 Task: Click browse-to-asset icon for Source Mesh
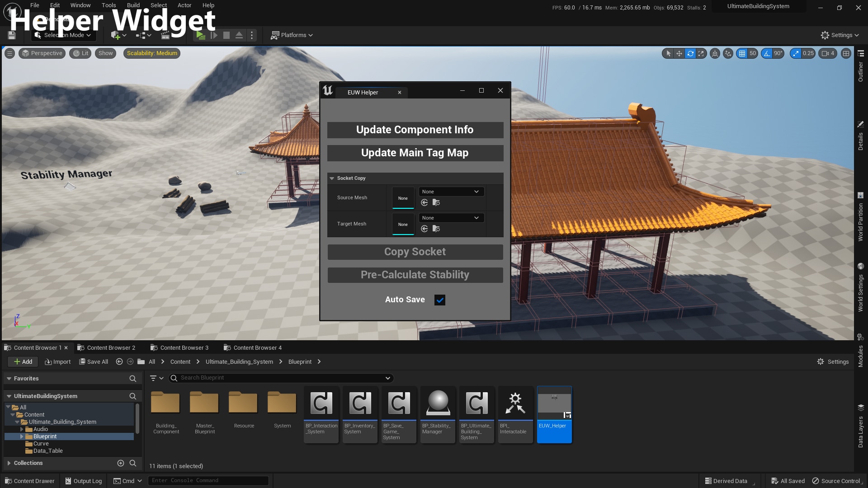(436, 202)
